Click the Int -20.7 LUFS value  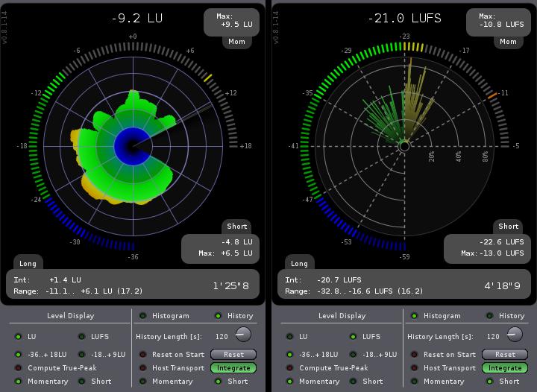339,279
